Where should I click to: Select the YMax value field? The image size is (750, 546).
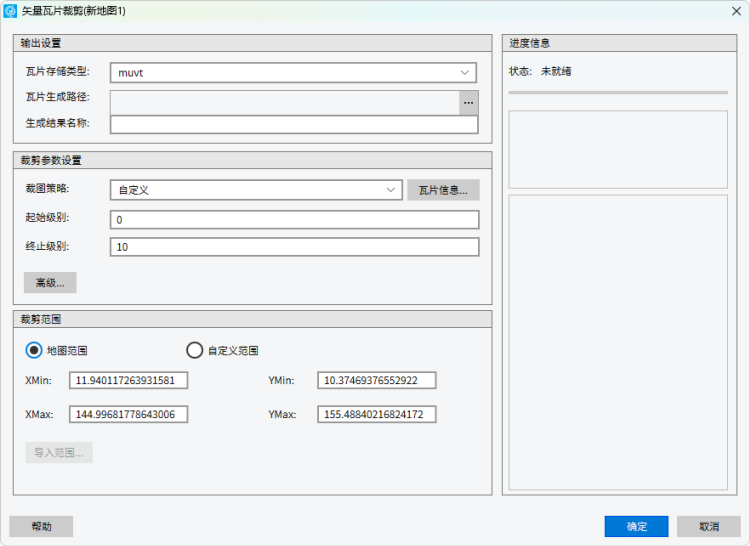point(377,415)
